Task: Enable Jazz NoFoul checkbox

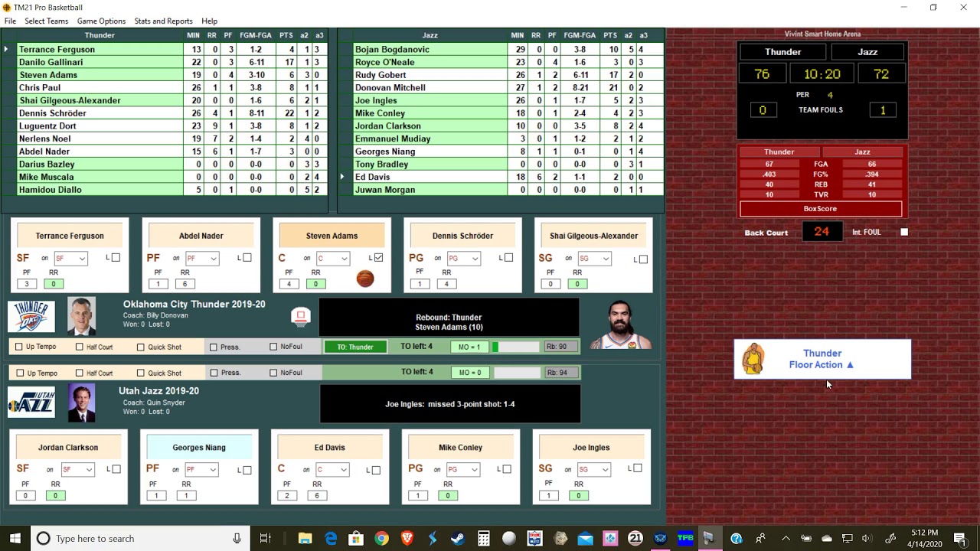Action: click(x=273, y=373)
